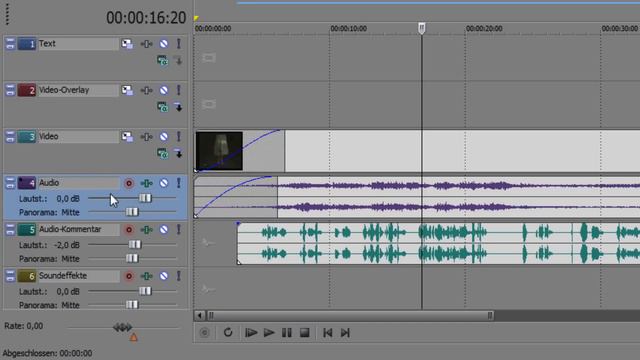
Task: Pause playback
Action: (287, 333)
